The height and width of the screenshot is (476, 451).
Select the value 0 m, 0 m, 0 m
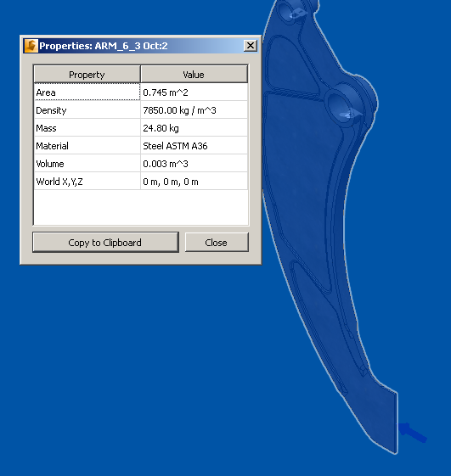(194, 182)
